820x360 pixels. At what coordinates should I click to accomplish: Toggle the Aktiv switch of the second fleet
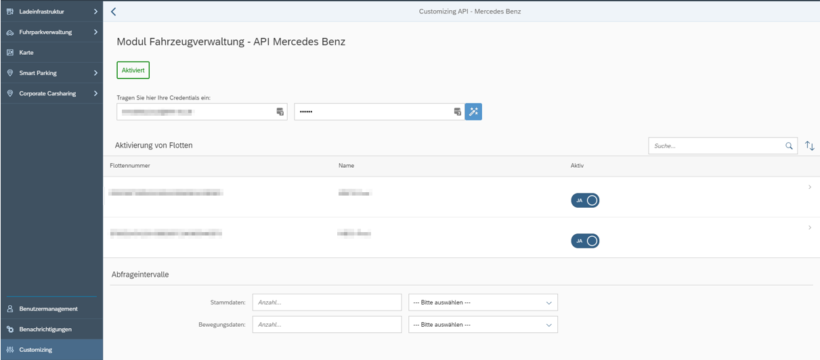[x=585, y=241]
